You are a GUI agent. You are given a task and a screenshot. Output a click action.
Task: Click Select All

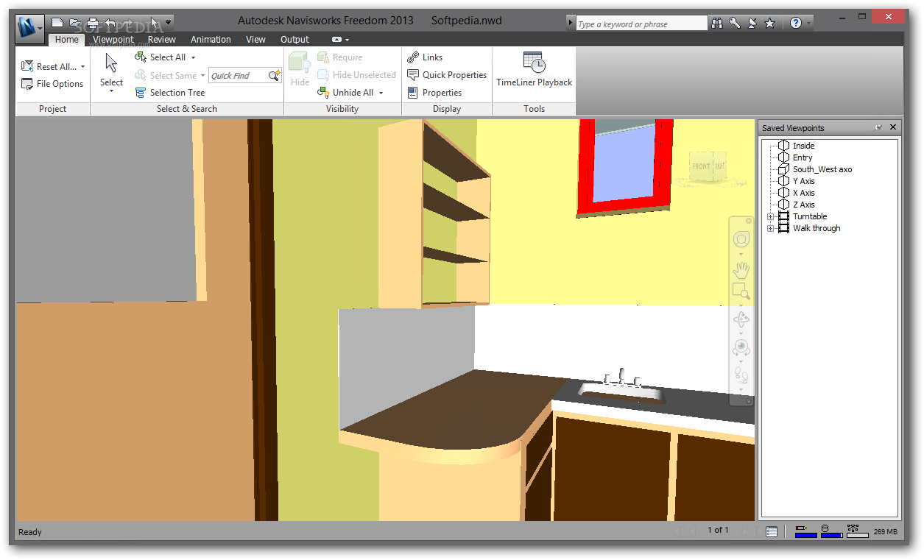tap(161, 57)
